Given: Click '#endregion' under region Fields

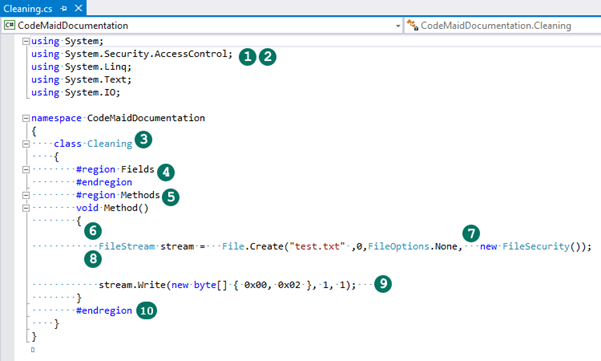Looking at the screenshot, I should pos(104,182).
